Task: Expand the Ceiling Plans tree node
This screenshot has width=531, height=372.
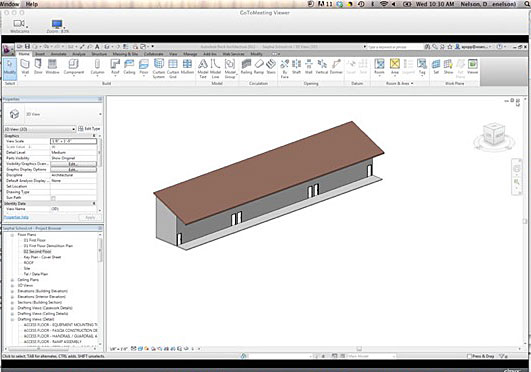Action: pos(12,280)
